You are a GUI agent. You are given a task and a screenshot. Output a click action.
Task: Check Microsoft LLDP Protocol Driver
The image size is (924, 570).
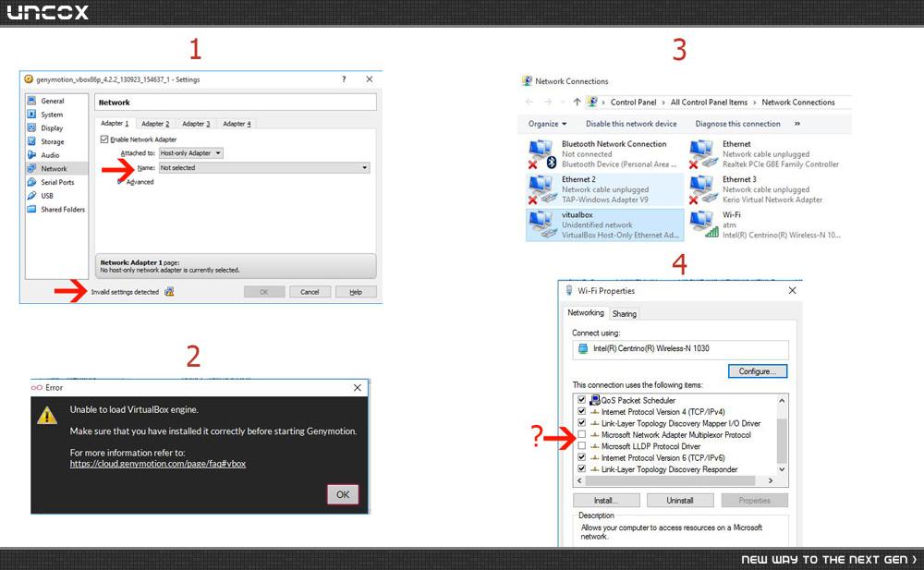pos(581,446)
